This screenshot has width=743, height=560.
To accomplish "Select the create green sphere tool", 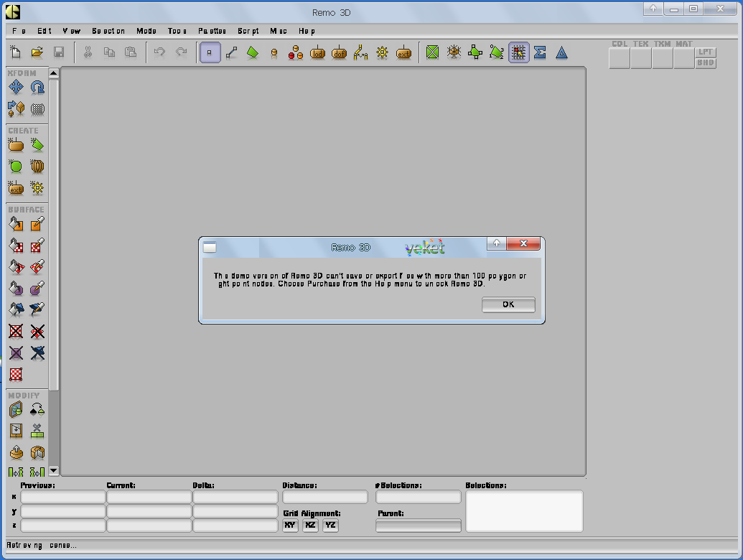I will point(16,167).
